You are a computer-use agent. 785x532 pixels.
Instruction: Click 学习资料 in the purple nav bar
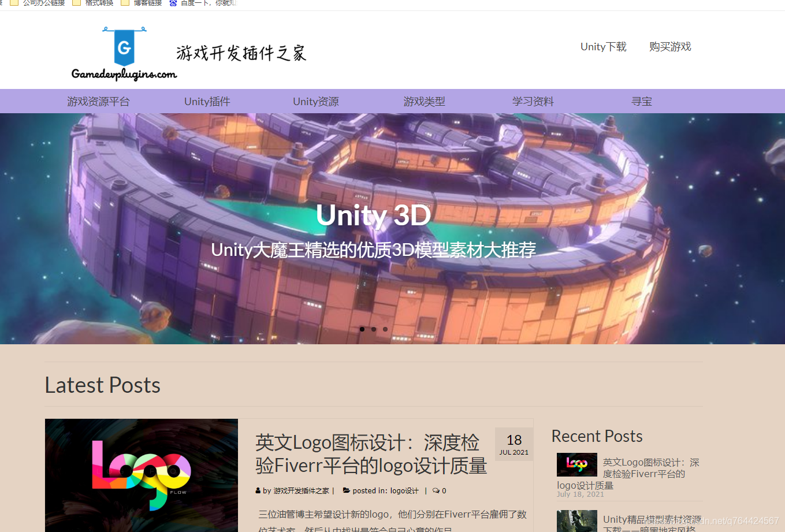(x=533, y=102)
